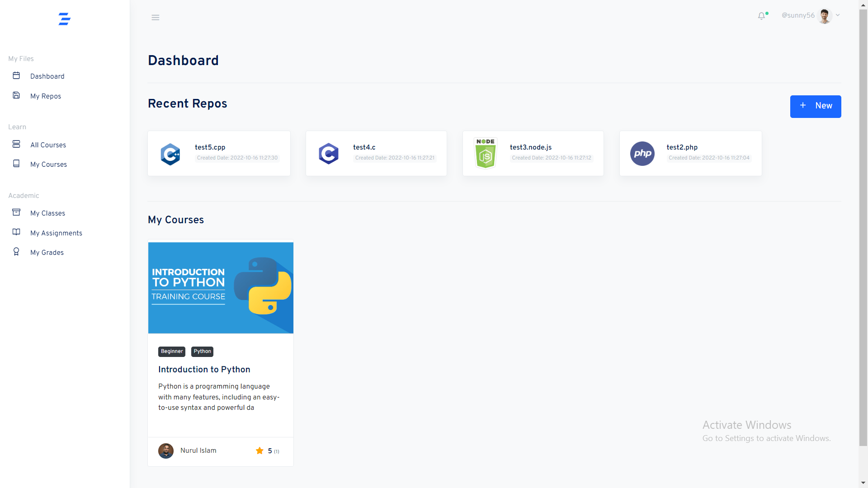Open the notifications bell
Screen dimensions: 868x488
(x=762, y=16)
